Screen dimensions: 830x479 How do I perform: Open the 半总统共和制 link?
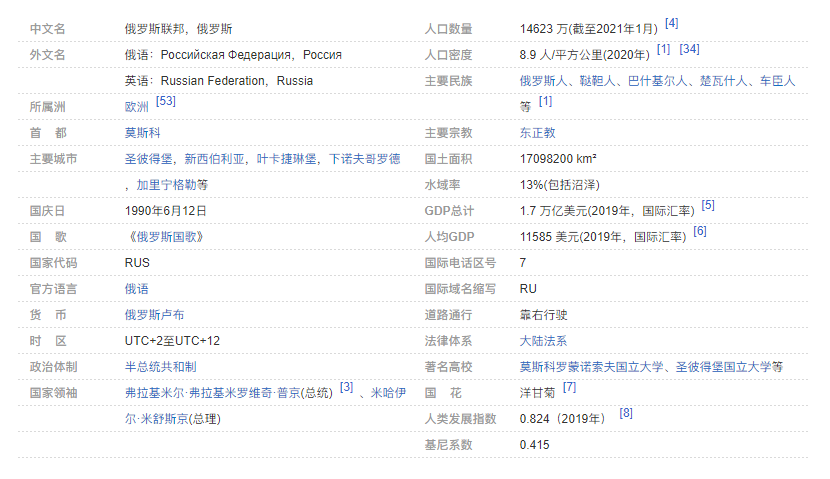(160, 367)
